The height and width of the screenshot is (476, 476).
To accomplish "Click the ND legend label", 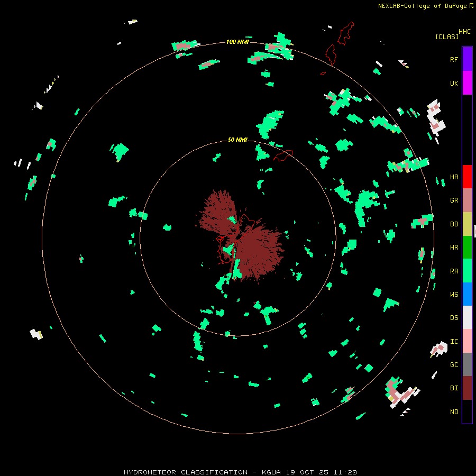I will (x=454, y=412).
